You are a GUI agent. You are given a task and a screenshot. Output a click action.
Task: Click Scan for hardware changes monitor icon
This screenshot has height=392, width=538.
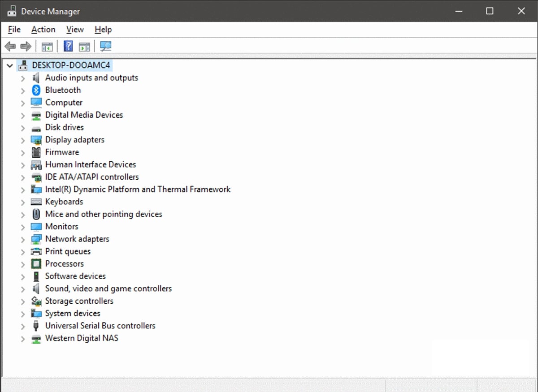tap(106, 46)
